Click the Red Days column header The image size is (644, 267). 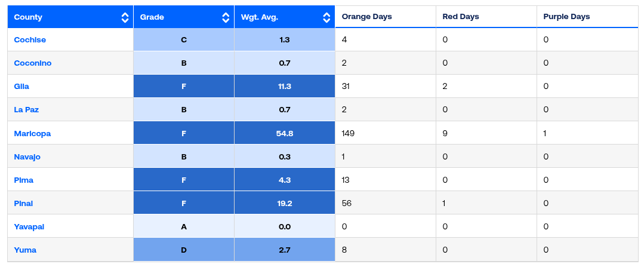click(x=461, y=17)
